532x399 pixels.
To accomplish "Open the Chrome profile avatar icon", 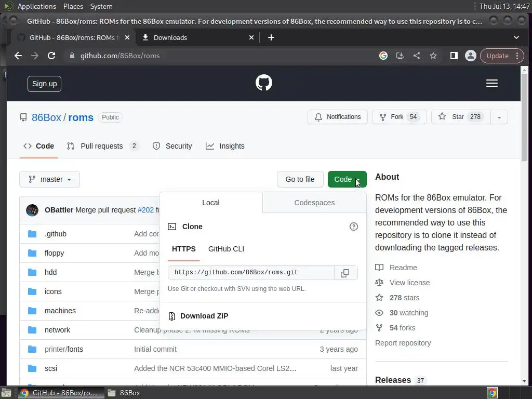I will pyautogui.click(x=471, y=56).
